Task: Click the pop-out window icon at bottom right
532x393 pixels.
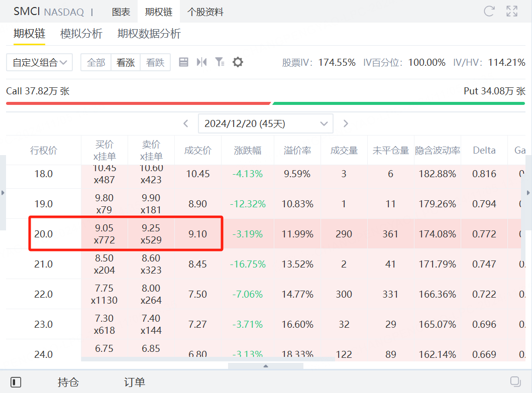Action: click(515, 381)
